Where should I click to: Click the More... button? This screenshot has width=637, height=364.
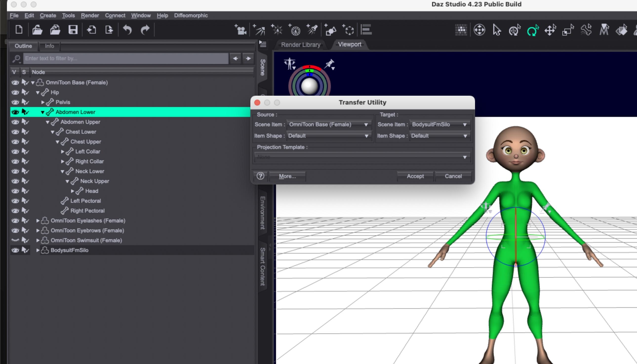(x=287, y=176)
